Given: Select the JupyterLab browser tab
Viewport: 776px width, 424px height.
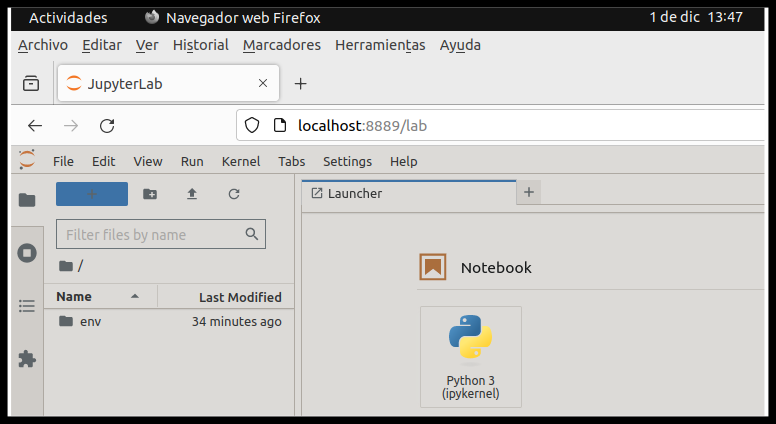Looking at the screenshot, I should pos(168,83).
